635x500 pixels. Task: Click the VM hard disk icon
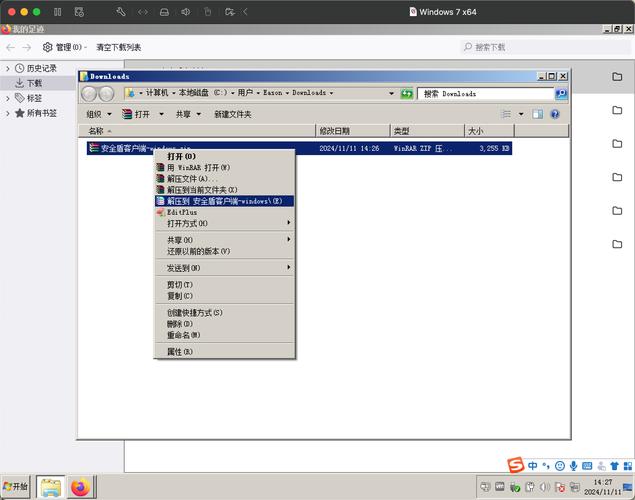(x=164, y=12)
